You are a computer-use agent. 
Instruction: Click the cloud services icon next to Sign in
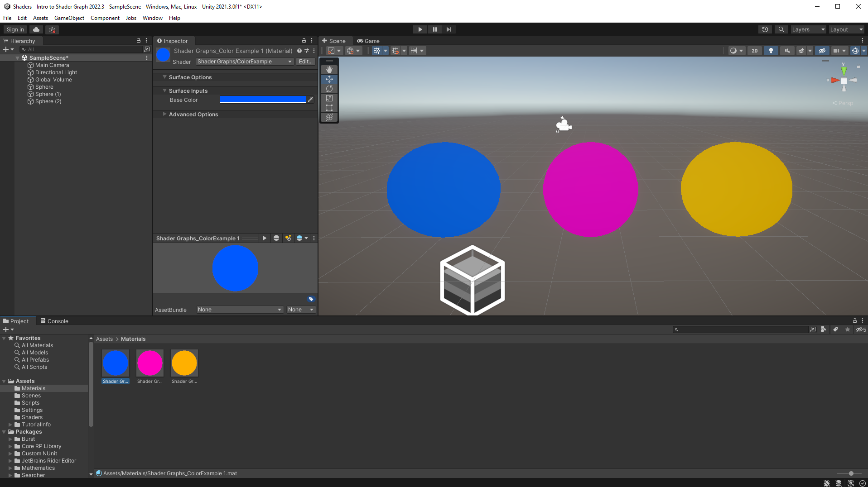tap(36, 29)
